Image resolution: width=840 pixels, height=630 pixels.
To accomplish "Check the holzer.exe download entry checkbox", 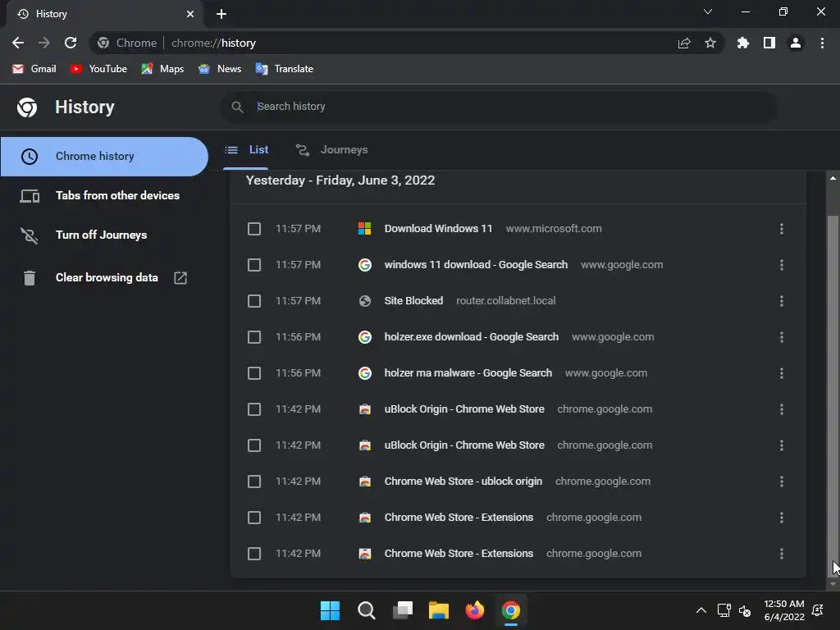I will point(254,337).
